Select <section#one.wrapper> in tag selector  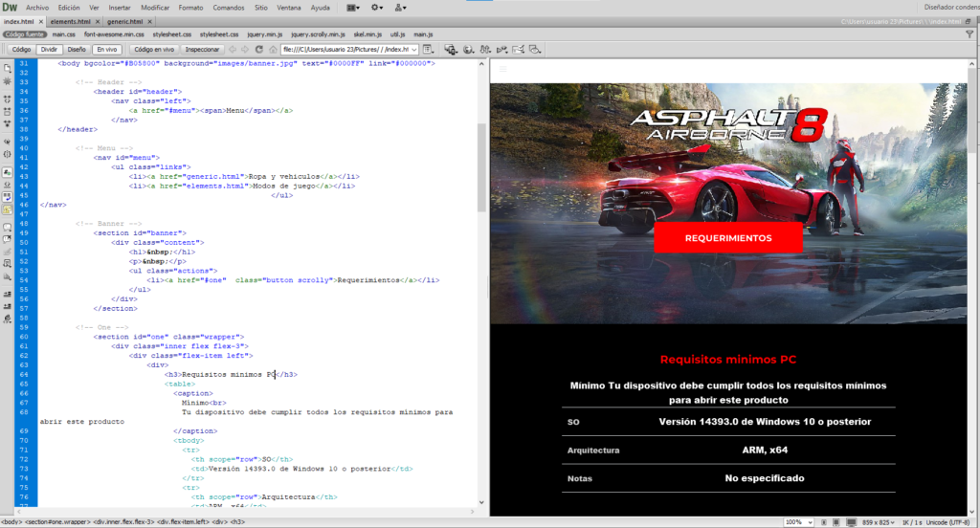pyautogui.click(x=56, y=521)
